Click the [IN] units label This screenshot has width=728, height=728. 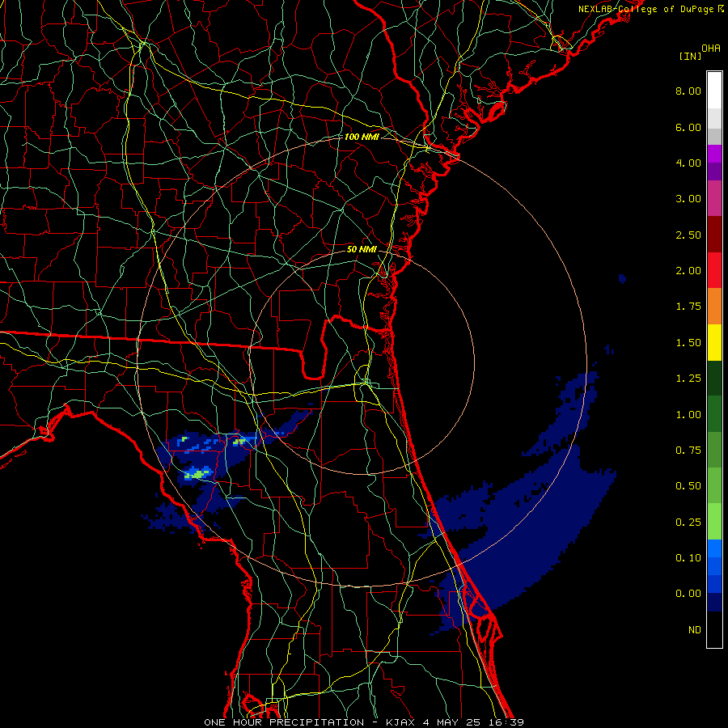point(690,56)
